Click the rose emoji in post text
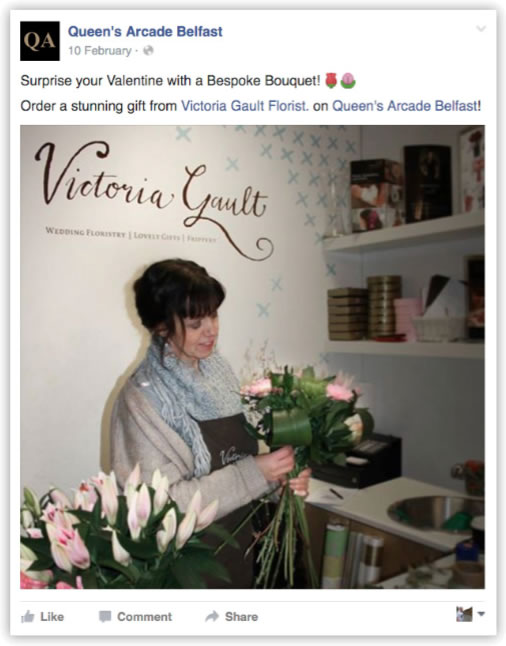Viewport: 506px width, 646px height. pyautogui.click(x=331, y=80)
